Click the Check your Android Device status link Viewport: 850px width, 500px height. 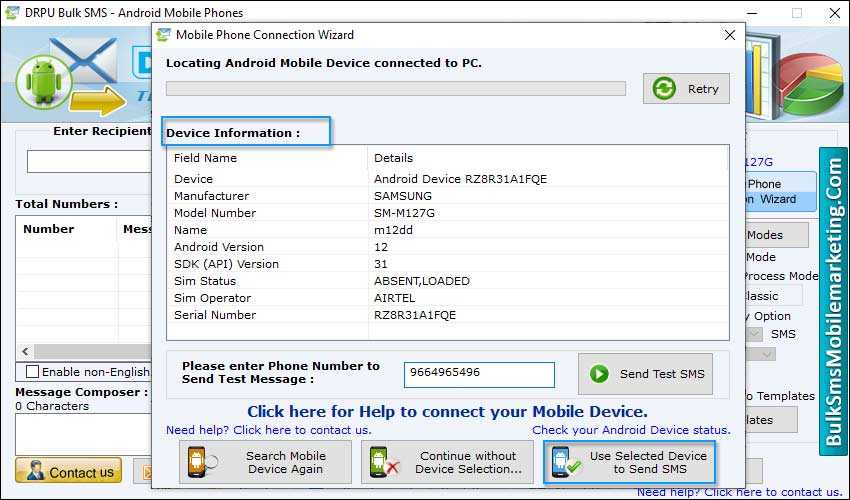pos(631,430)
